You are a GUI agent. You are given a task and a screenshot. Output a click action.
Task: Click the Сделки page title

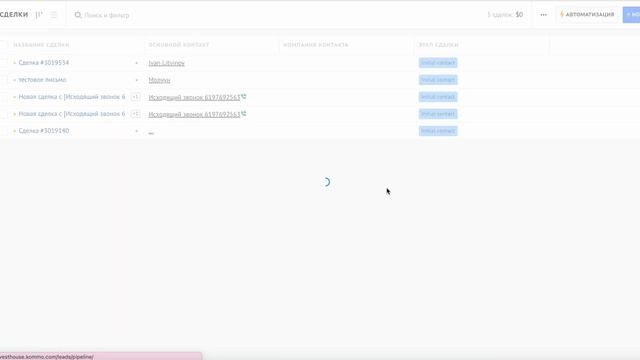click(x=14, y=15)
